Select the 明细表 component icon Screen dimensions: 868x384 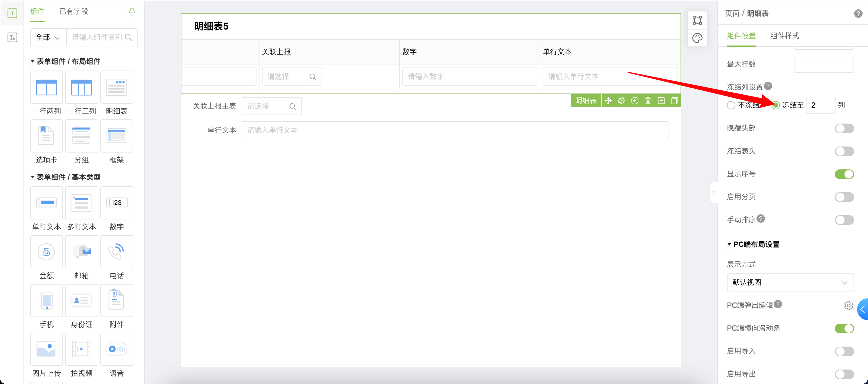pyautogui.click(x=117, y=88)
